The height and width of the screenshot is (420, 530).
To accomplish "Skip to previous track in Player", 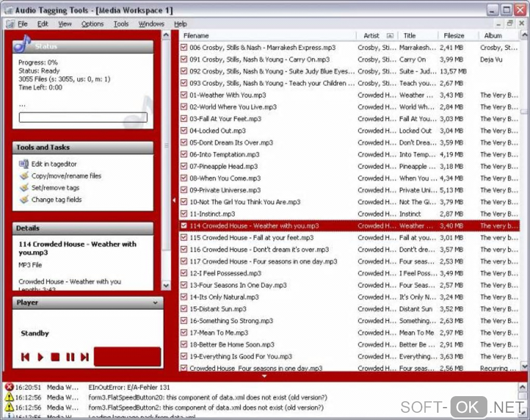I will pyautogui.click(x=25, y=357).
